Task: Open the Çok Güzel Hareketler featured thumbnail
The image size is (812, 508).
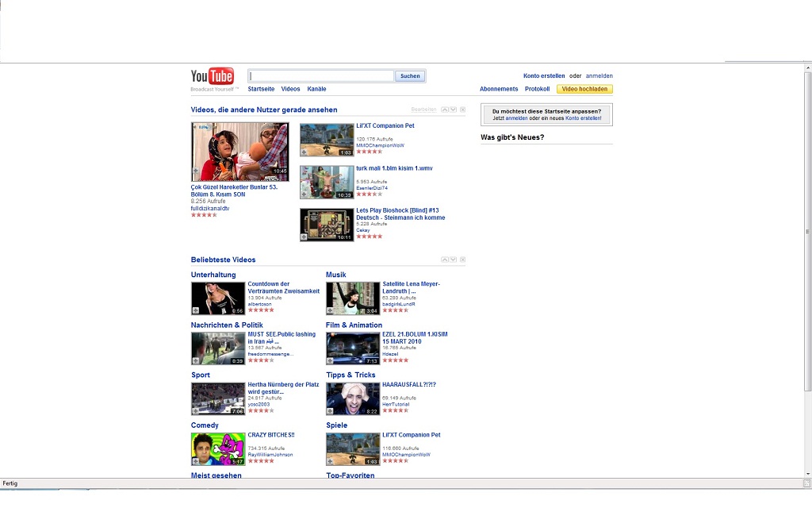Action: [239, 152]
